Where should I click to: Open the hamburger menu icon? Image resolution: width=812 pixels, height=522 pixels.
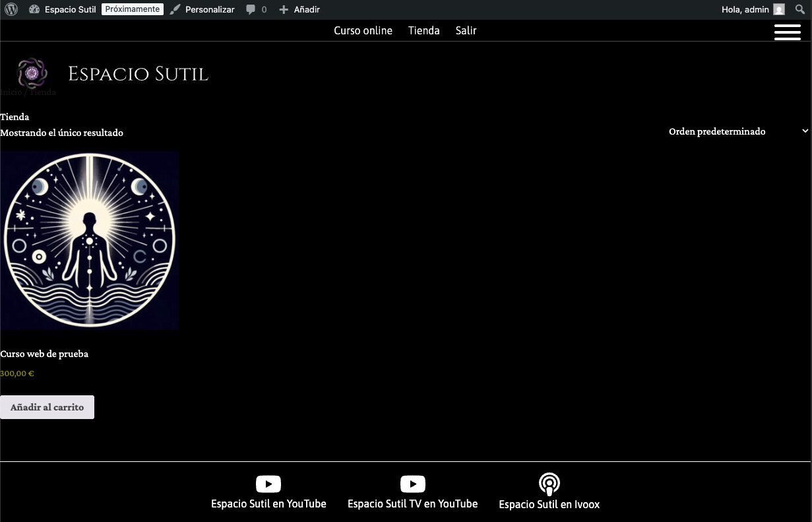(788, 32)
